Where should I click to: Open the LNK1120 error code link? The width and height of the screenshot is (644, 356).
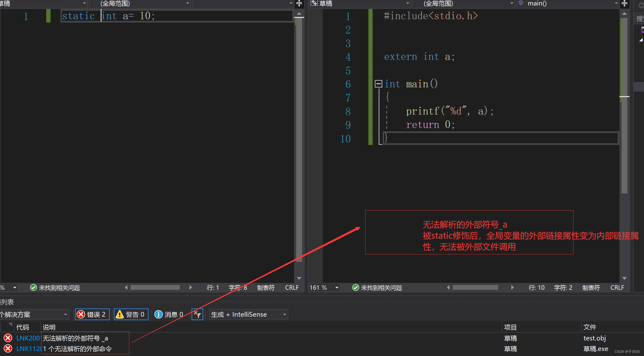click(28, 349)
